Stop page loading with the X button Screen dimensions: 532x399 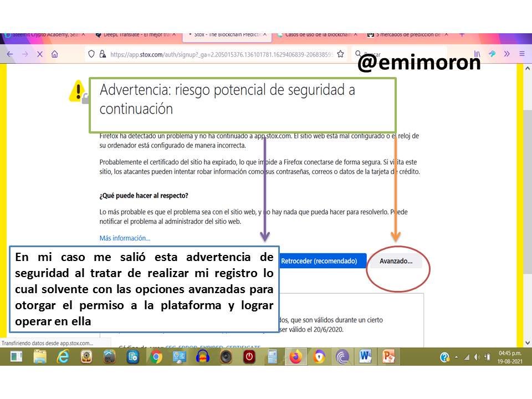tap(40, 54)
